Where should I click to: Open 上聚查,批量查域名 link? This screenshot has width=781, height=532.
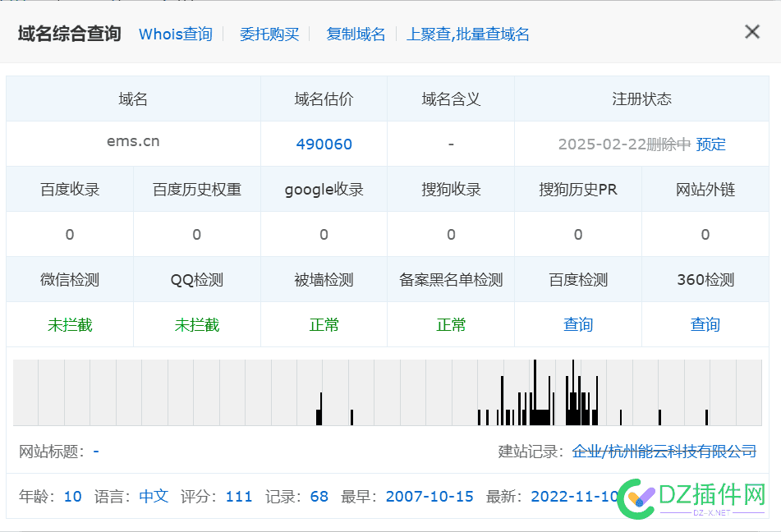pos(468,34)
